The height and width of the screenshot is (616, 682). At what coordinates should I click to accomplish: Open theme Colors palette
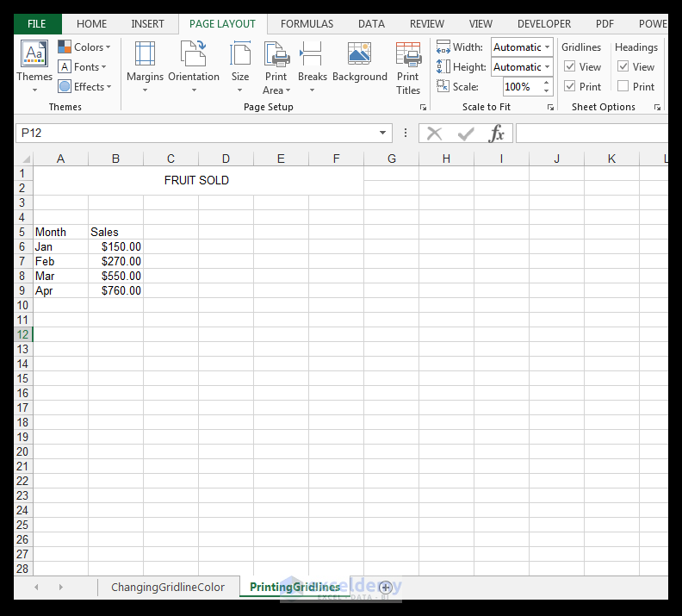pos(84,47)
